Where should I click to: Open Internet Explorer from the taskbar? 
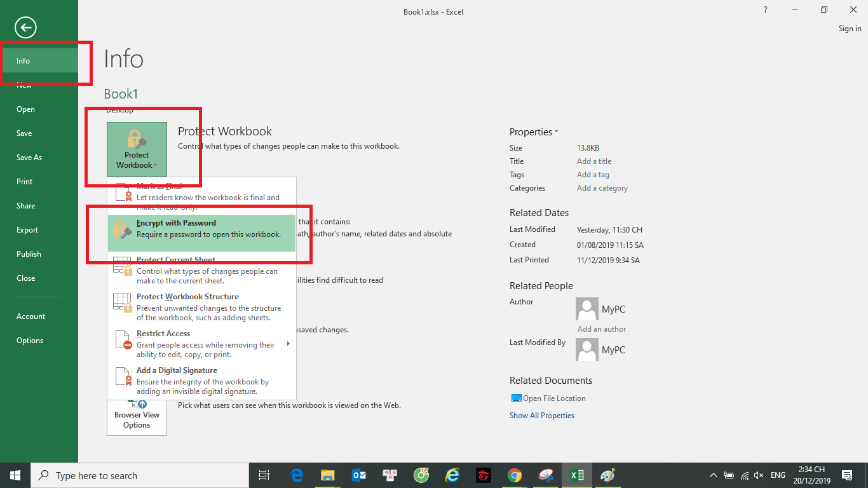click(x=452, y=475)
